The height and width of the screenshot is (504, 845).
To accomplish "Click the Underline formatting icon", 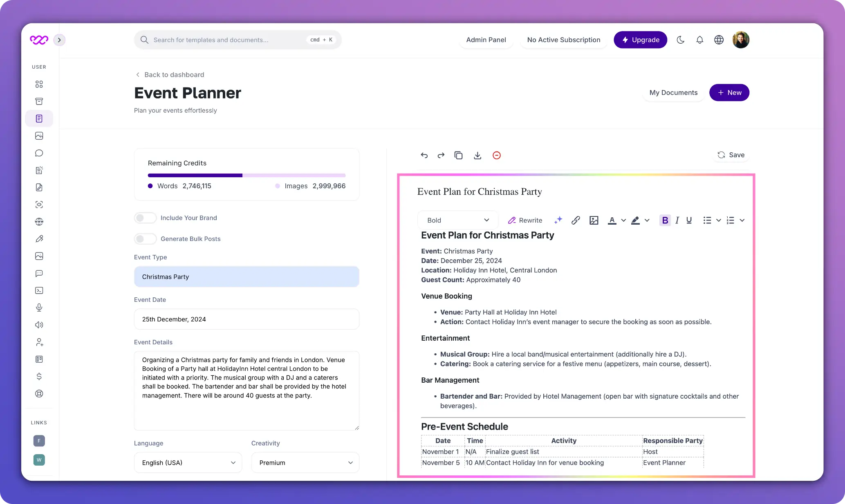I will click(x=690, y=220).
